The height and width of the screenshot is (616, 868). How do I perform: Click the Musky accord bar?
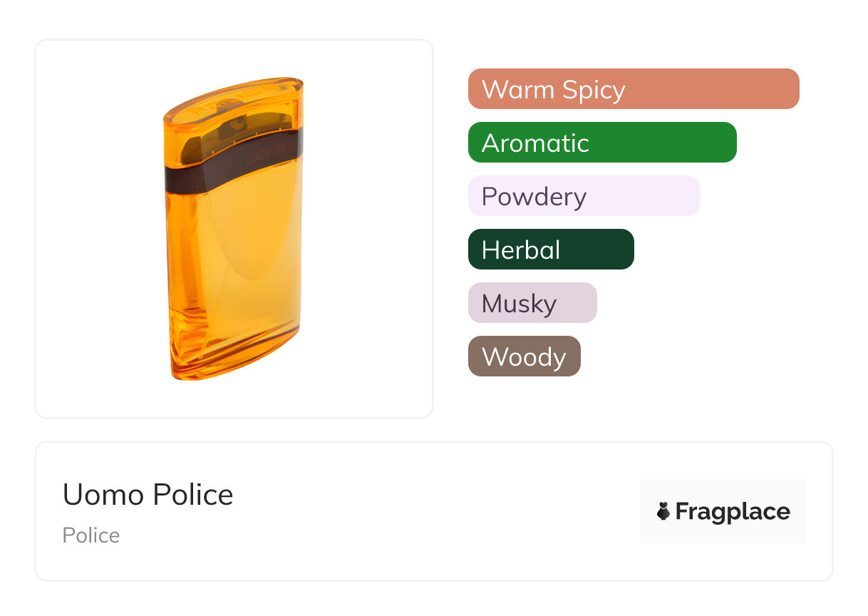tap(532, 303)
